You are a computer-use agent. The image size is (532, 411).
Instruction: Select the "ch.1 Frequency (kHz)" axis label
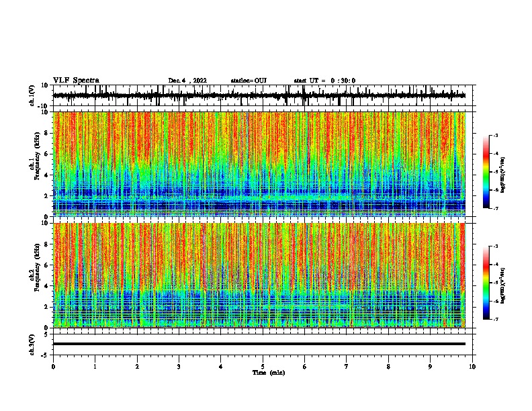point(34,156)
